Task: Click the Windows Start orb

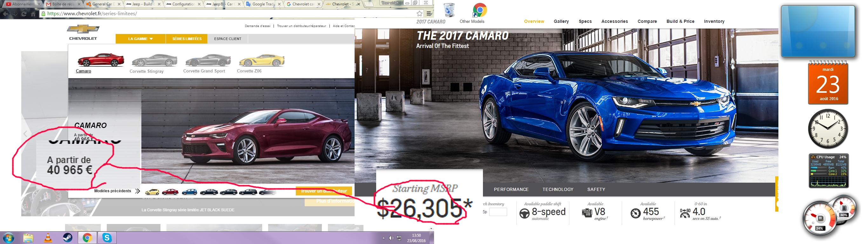Action: (x=9, y=238)
